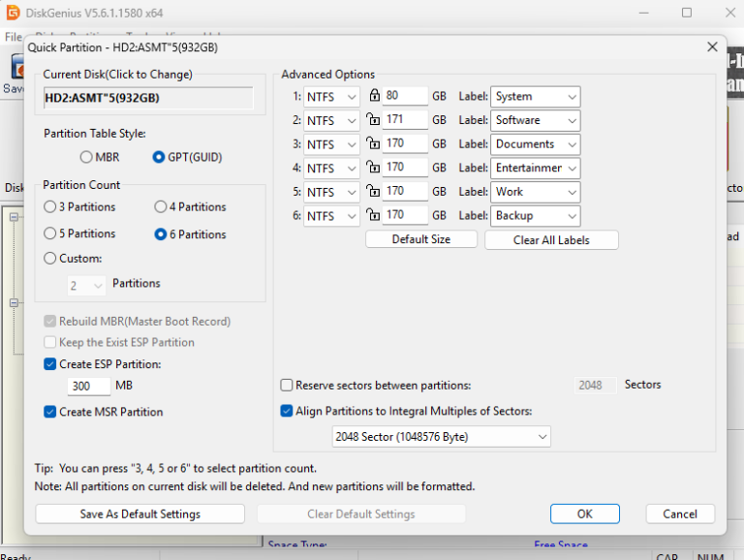This screenshot has width=744, height=560.
Task: Click the partition 2 size field showing 171
Action: [x=406, y=119]
